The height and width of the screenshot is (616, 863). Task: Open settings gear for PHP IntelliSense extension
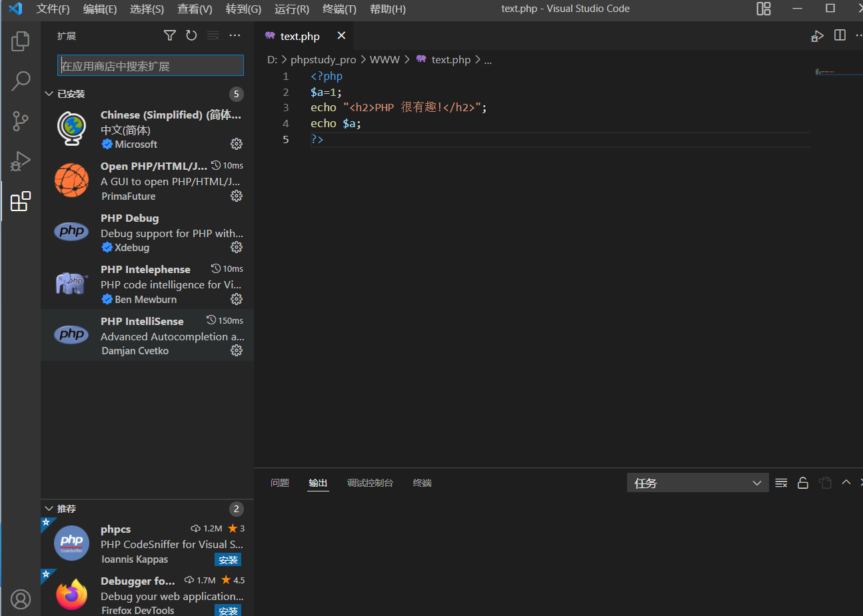pos(237,350)
